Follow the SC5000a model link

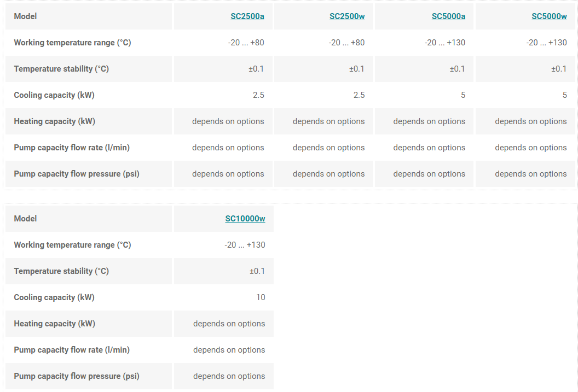click(448, 16)
